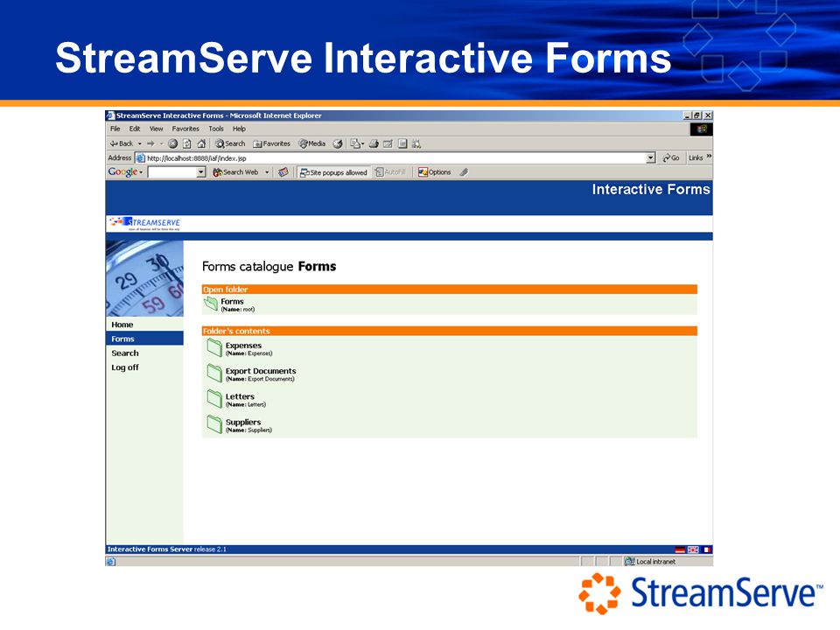Open the Suppliers folder icon

point(214,424)
